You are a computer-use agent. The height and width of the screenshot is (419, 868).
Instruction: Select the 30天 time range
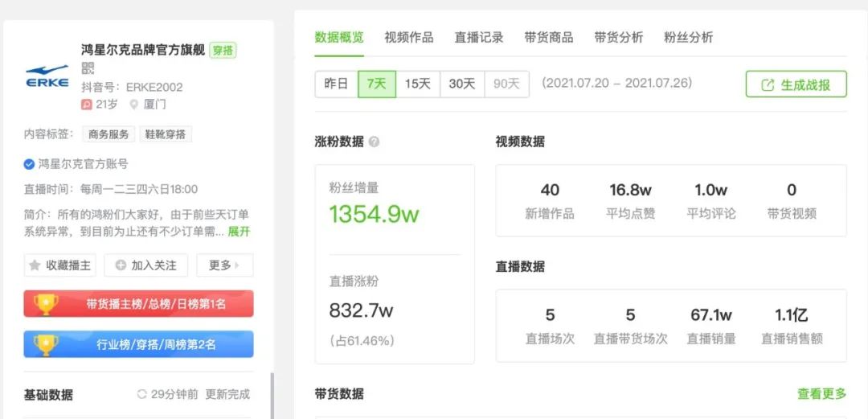(x=462, y=84)
